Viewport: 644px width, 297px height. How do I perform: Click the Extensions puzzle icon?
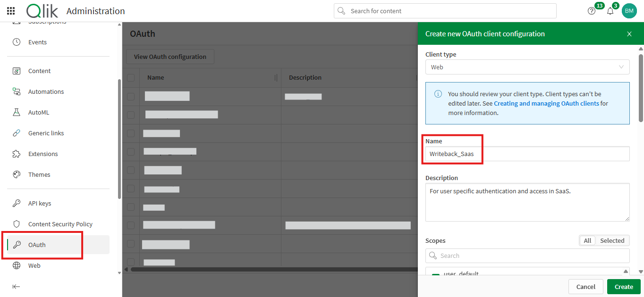[17, 154]
